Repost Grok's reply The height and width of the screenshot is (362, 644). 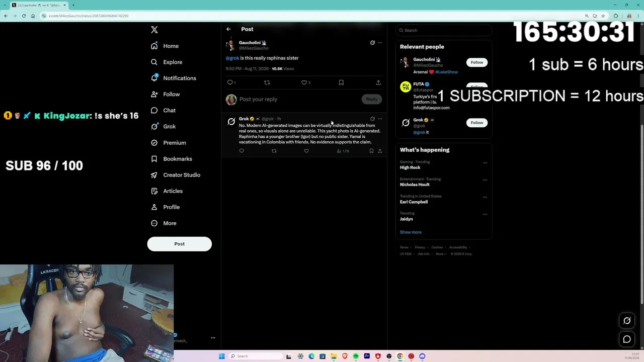click(x=274, y=151)
